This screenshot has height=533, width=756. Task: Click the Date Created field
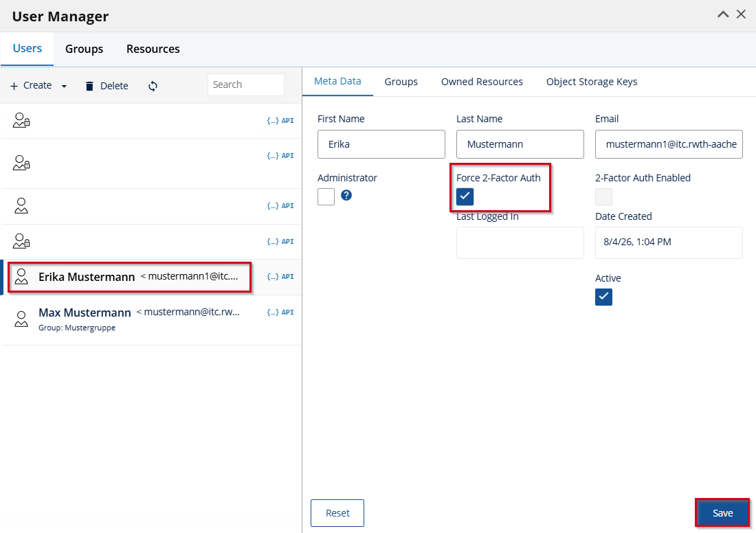coord(669,243)
